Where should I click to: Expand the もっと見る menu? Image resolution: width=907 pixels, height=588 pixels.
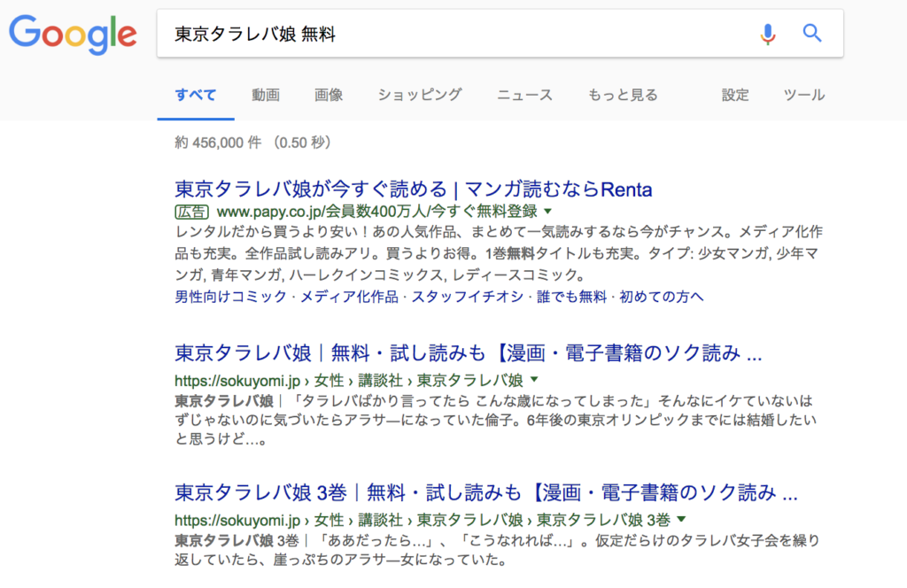click(x=623, y=95)
